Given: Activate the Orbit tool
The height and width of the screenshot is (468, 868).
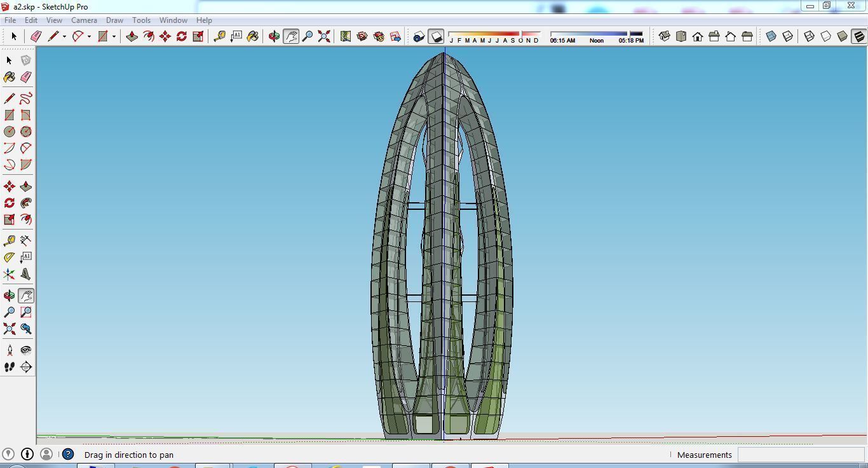Looking at the screenshot, I should point(10,294).
